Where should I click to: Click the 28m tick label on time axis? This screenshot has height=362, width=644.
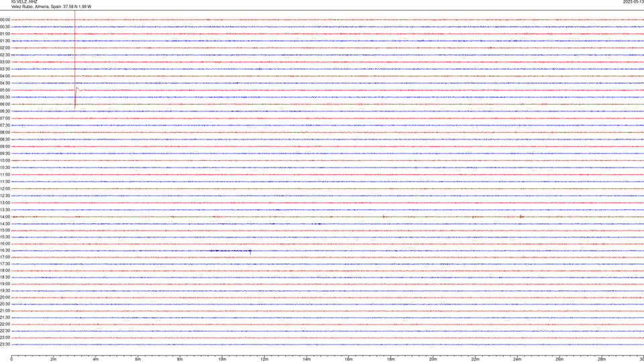602,359
